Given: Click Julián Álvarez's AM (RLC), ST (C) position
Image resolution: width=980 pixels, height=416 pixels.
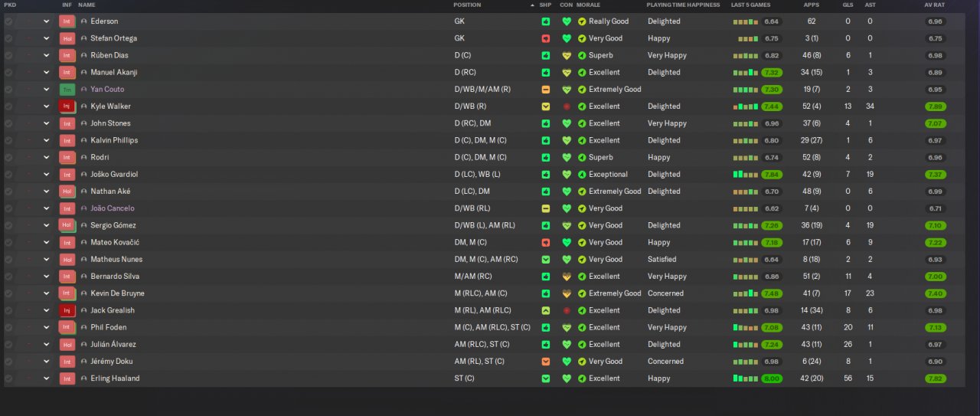Looking at the screenshot, I should click(483, 345).
